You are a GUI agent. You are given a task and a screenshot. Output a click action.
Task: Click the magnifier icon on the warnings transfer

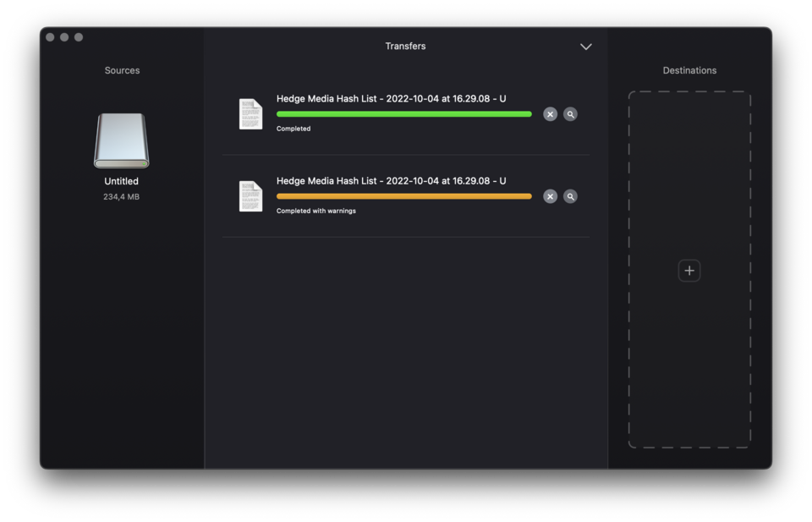pos(570,195)
